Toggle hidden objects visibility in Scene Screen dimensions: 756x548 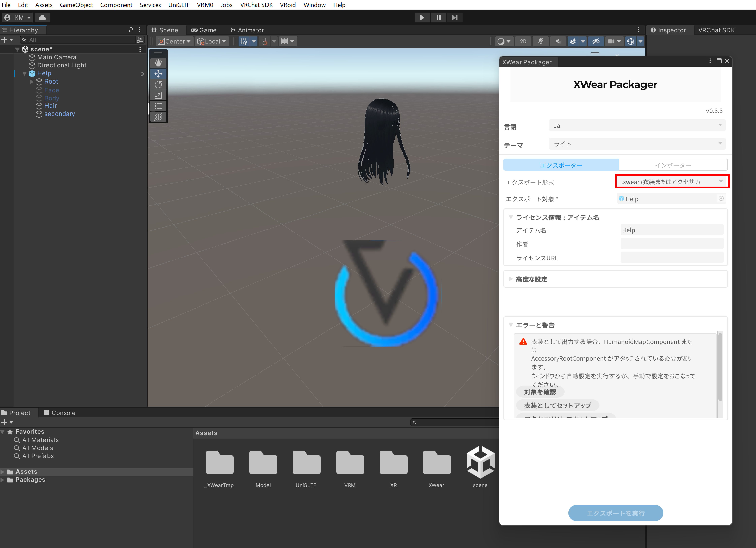(596, 41)
